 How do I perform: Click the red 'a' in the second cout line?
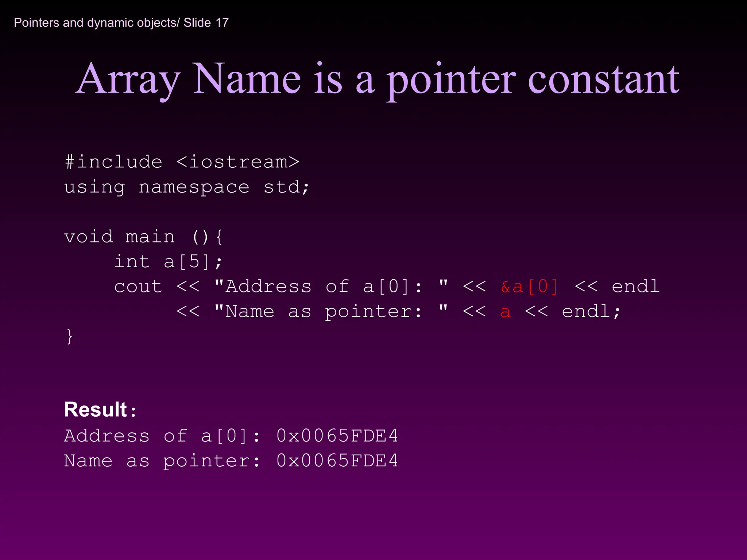[x=505, y=312]
